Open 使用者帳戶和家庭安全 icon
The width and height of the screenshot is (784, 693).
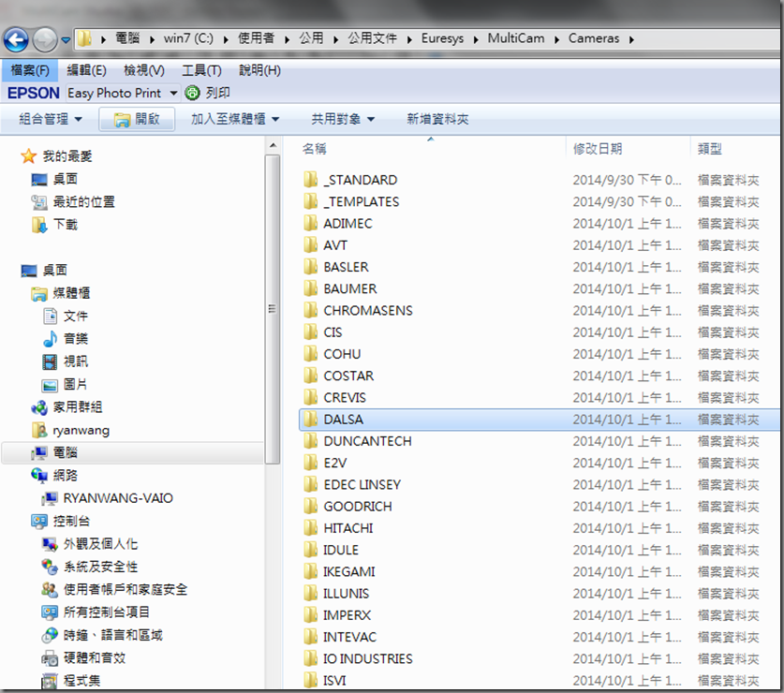tap(50, 589)
